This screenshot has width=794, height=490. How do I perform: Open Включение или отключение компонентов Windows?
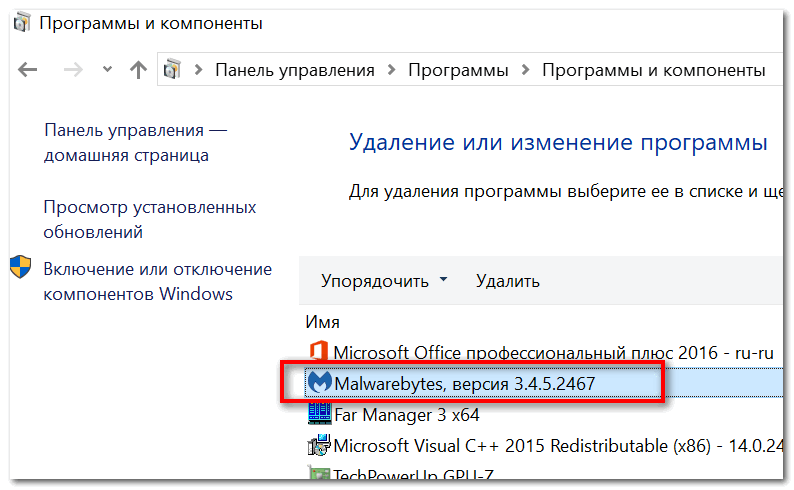click(x=157, y=281)
